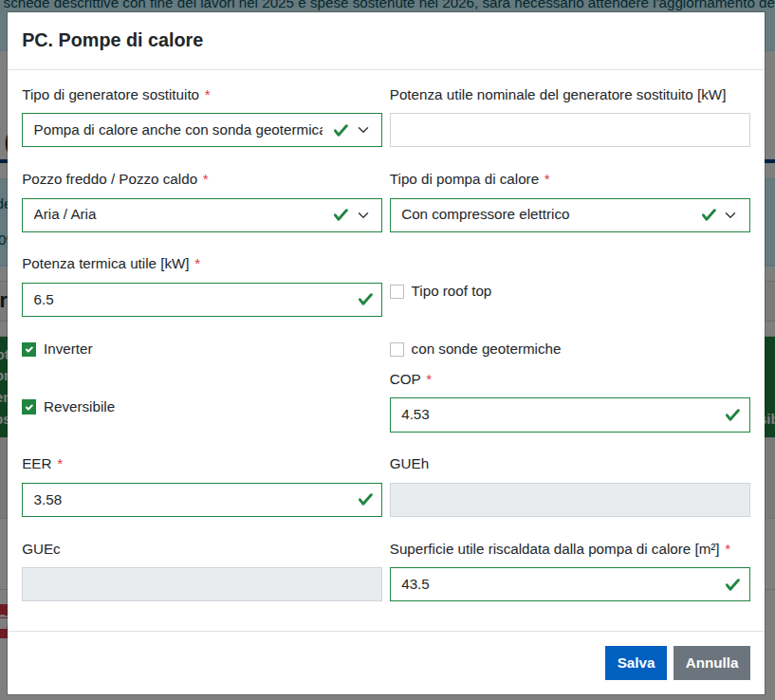Click the Salva button
This screenshot has height=700, width=775.
point(636,663)
